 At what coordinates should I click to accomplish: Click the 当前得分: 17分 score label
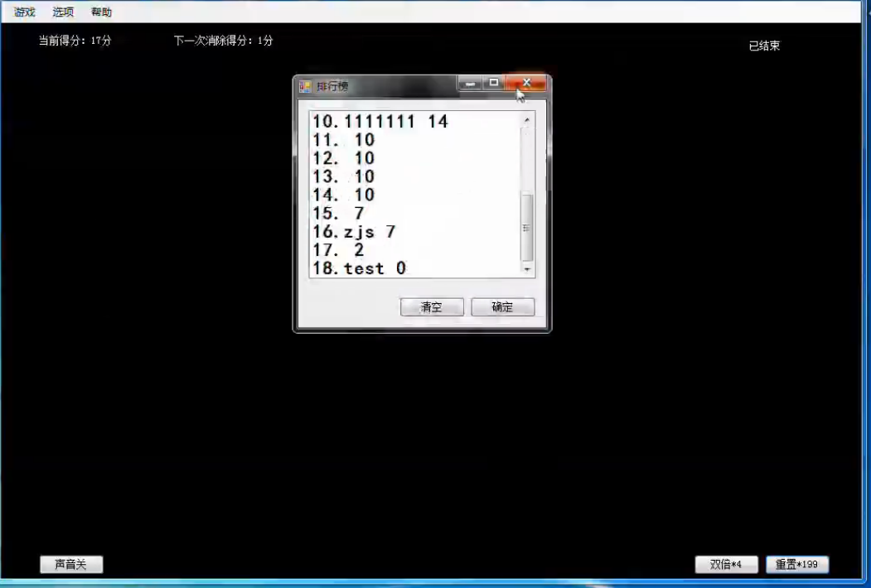click(x=75, y=41)
